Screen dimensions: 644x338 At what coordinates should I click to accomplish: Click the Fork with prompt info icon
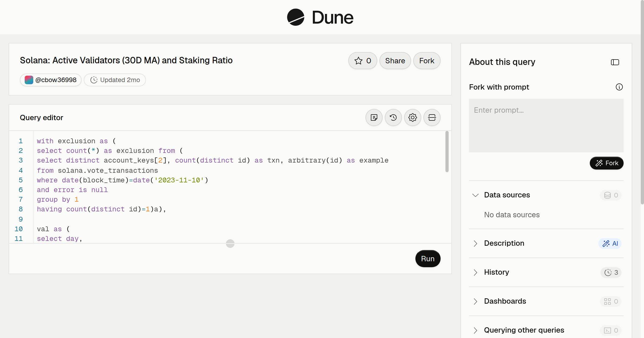tap(619, 87)
